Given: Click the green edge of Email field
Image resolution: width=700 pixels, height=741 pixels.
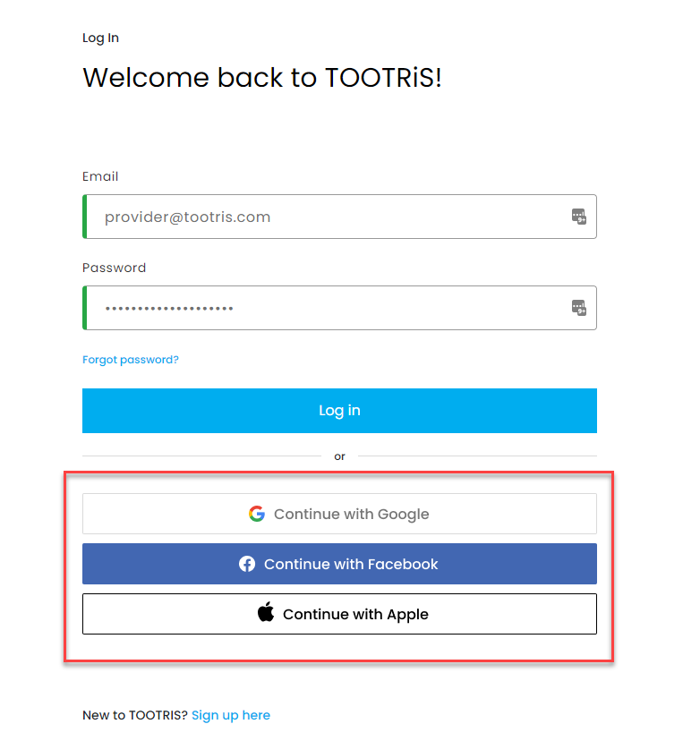Looking at the screenshot, I should [84, 217].
